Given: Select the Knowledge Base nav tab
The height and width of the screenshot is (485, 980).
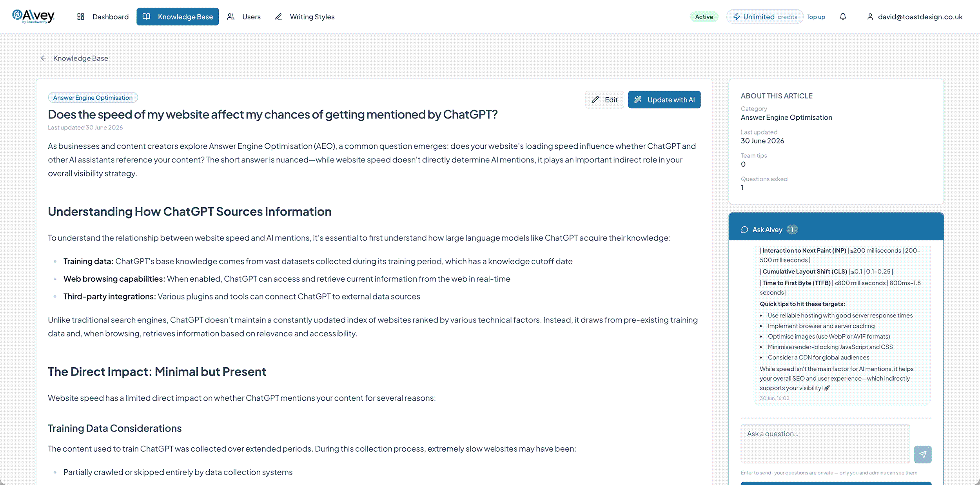Looking at the screenshot, I should click(178, 16).
